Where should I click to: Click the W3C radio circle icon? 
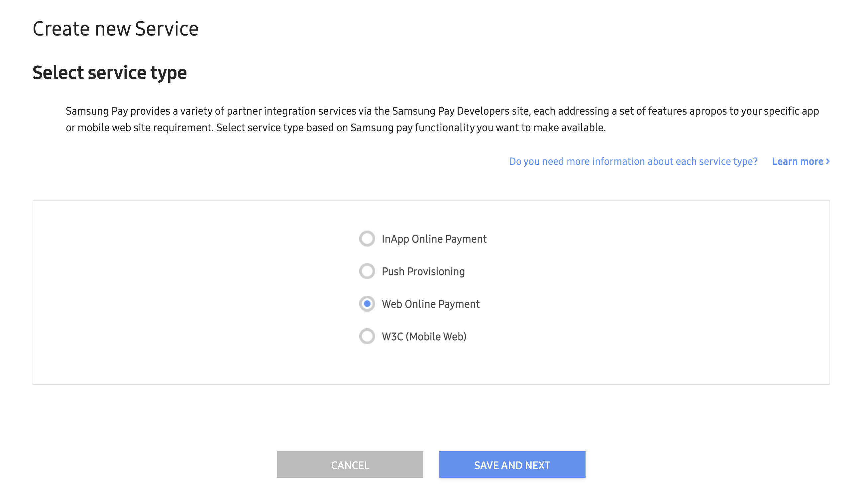coord(367,336)
